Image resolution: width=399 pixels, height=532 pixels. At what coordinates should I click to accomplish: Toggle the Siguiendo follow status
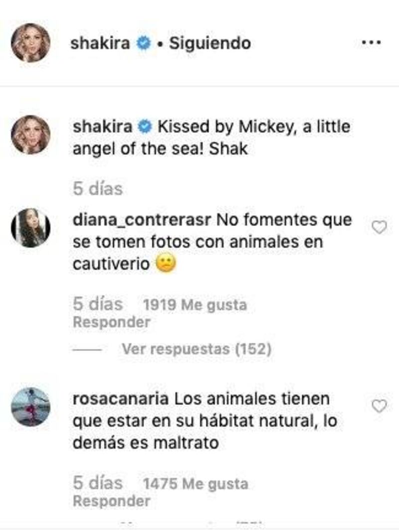click(x=210, y=43)
